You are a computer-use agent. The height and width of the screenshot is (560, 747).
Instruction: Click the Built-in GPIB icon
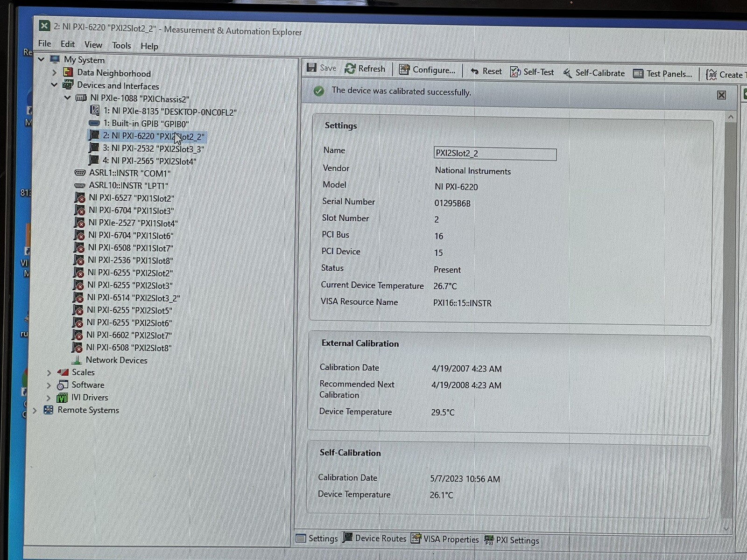click(x=94, y=123)
